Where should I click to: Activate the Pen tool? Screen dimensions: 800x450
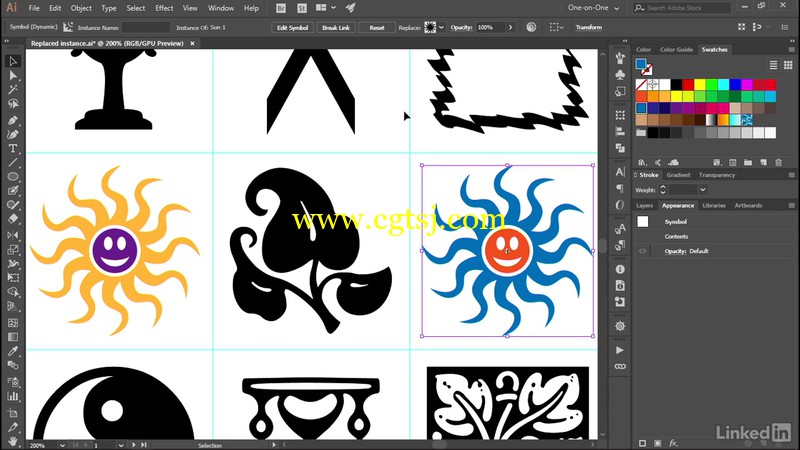(x=13, y=120)
